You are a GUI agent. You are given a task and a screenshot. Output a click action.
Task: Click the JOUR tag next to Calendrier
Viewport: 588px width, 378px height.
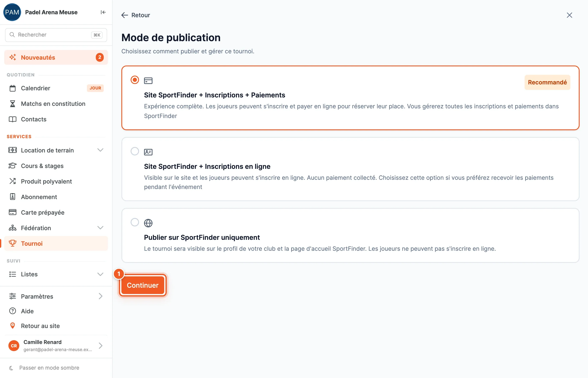[x=95, y=88]
